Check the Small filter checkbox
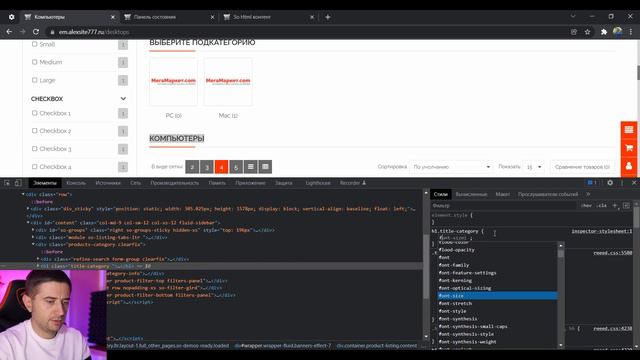The height and width of the screenshot is (360, 640). click(x=34, y=44)
